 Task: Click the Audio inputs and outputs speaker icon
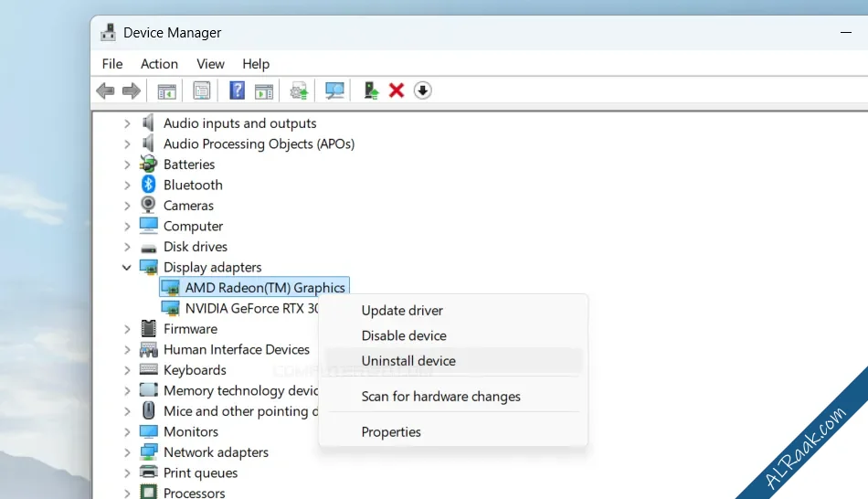148,123
